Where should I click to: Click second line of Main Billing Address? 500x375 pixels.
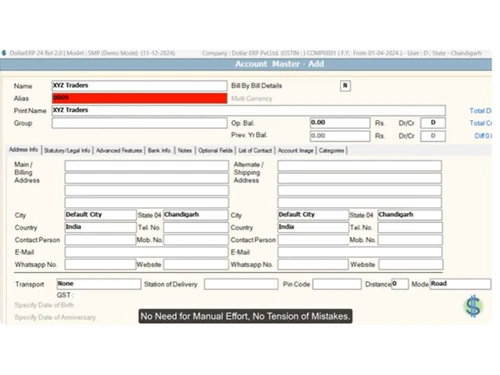click(x=147, y=178)
